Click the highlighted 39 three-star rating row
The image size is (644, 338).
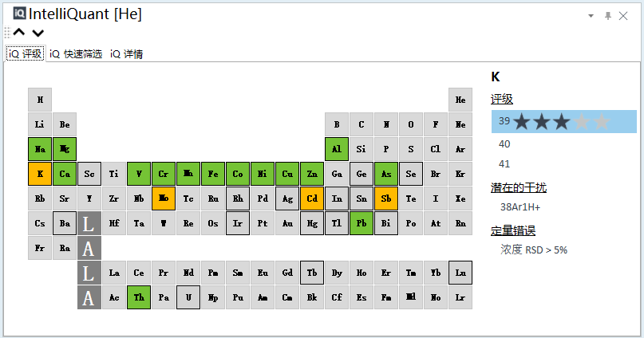point(564,121)
